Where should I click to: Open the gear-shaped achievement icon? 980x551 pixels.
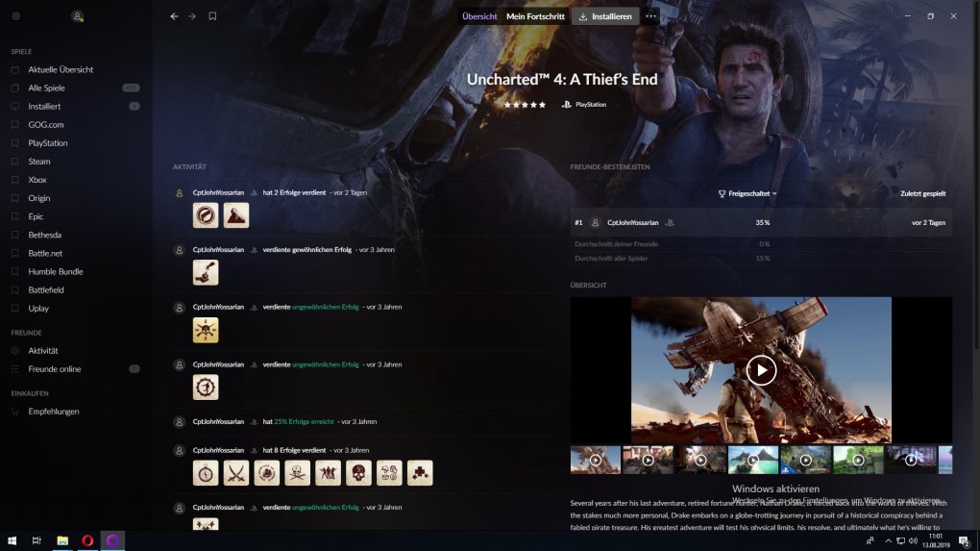(x=206, y=388)
